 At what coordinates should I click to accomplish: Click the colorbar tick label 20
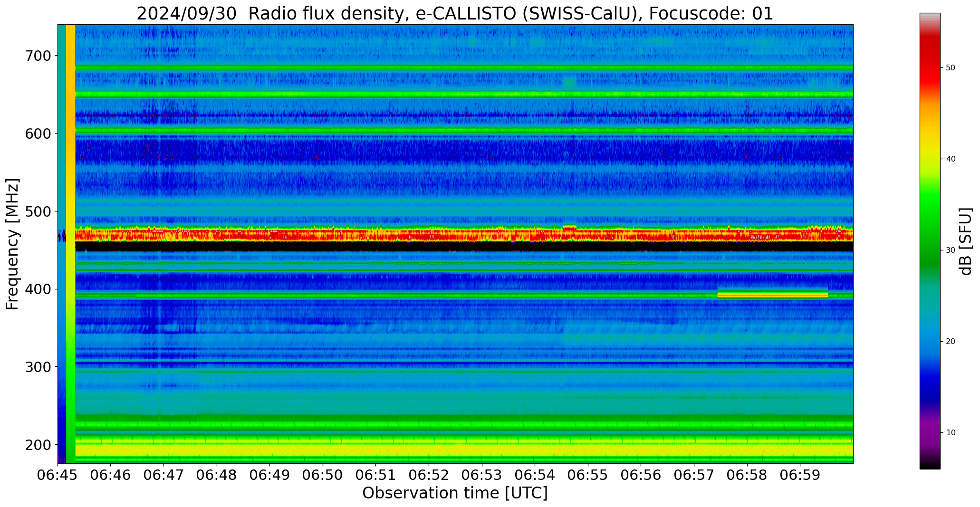pyautogui.click(x=951, y=342)
